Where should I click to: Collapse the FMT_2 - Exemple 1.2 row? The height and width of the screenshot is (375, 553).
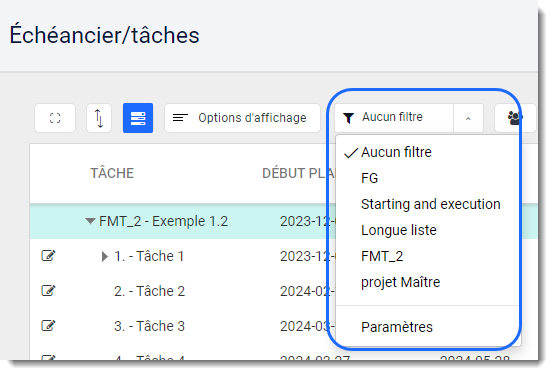pyautogui.click(x=90, y=221)
